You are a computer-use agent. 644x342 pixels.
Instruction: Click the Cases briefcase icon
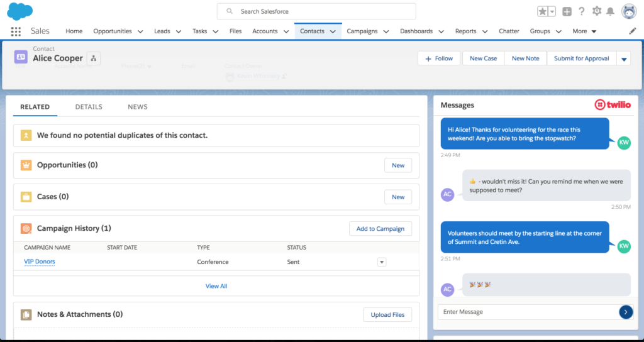point(26,197)
